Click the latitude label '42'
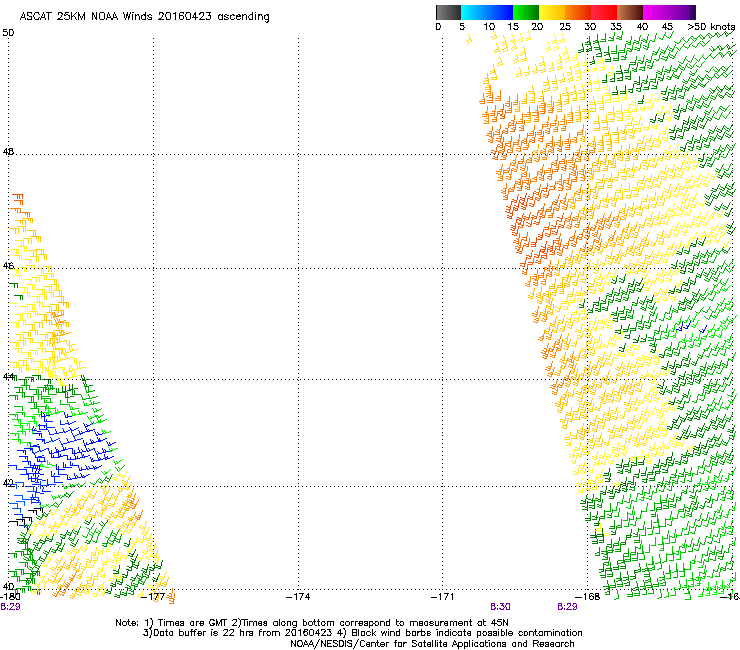 coord(8,483)
